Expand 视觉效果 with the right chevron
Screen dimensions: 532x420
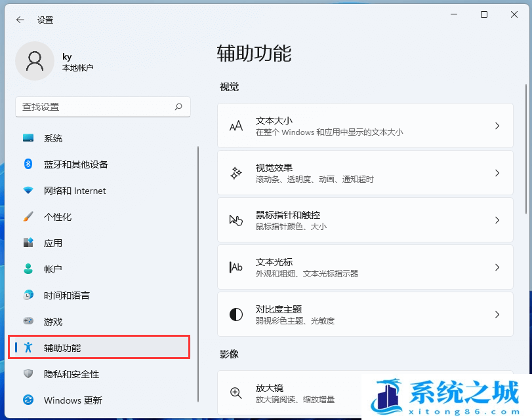497,173
